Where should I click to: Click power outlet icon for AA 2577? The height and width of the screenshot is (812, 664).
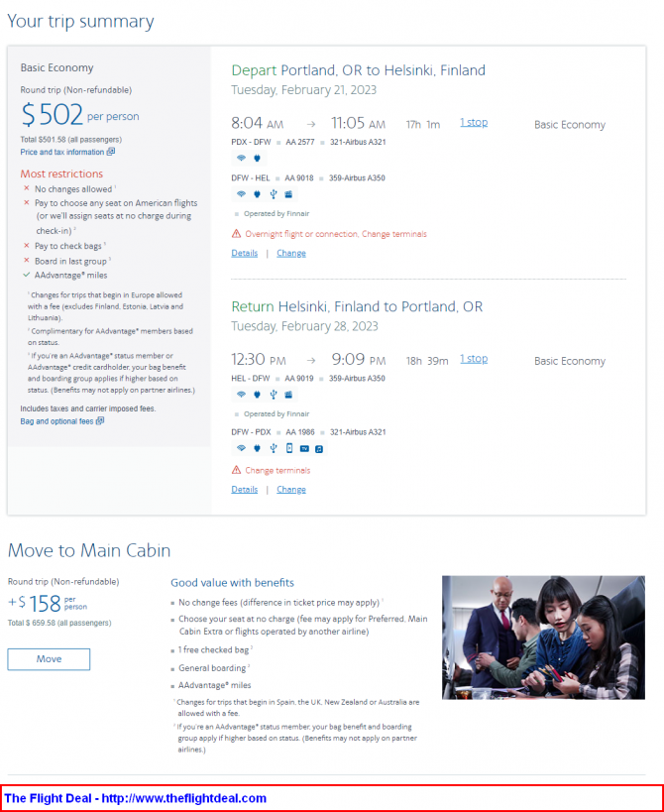tap(258, 158)
